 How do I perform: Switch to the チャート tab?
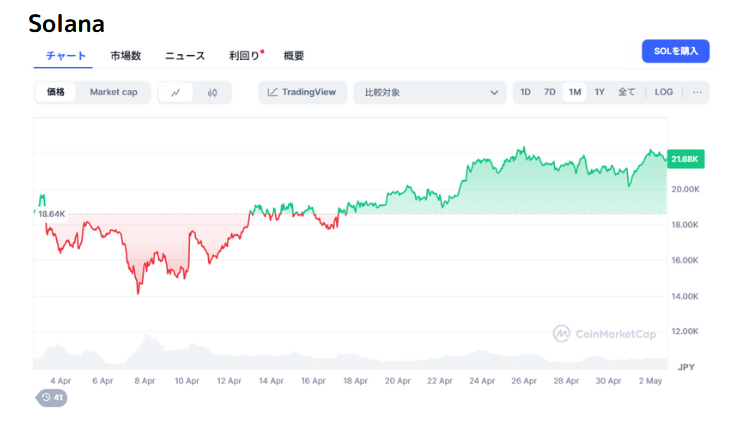[66, 56]
